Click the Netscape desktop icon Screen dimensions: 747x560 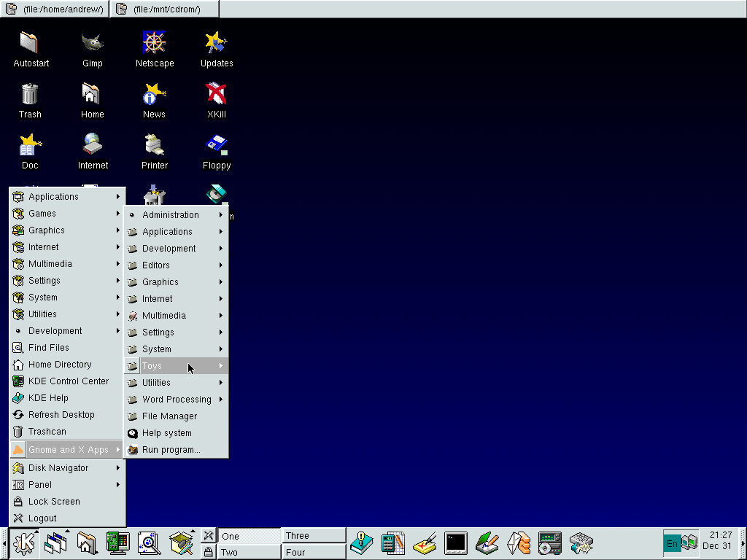[x=154, y=44]
